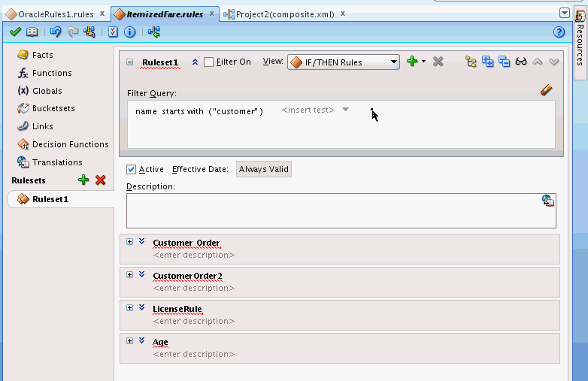The width and height of the screenshot is (588, 381).
Task: Click the blue info icon in toolbar
Action: [130, 32]
